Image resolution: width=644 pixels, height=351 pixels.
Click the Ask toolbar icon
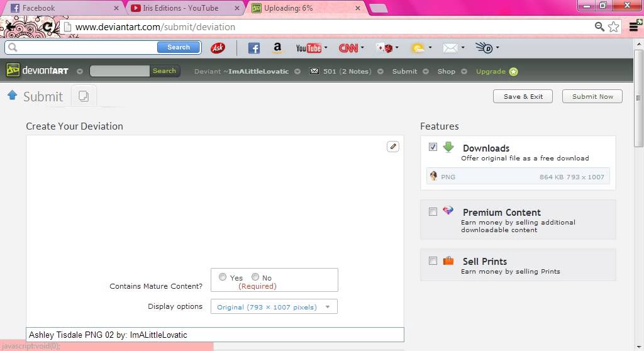(x=218, y=48)
